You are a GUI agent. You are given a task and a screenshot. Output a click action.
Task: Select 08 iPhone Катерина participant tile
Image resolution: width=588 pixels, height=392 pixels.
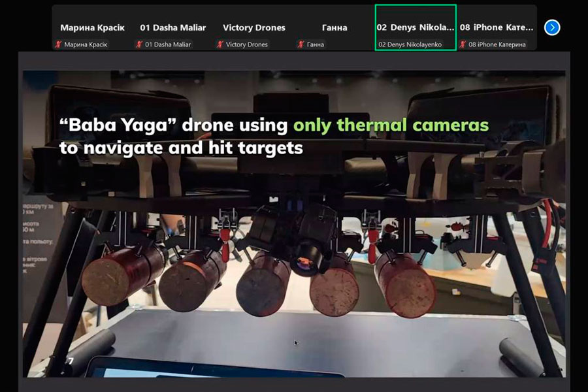pos(497,27)
